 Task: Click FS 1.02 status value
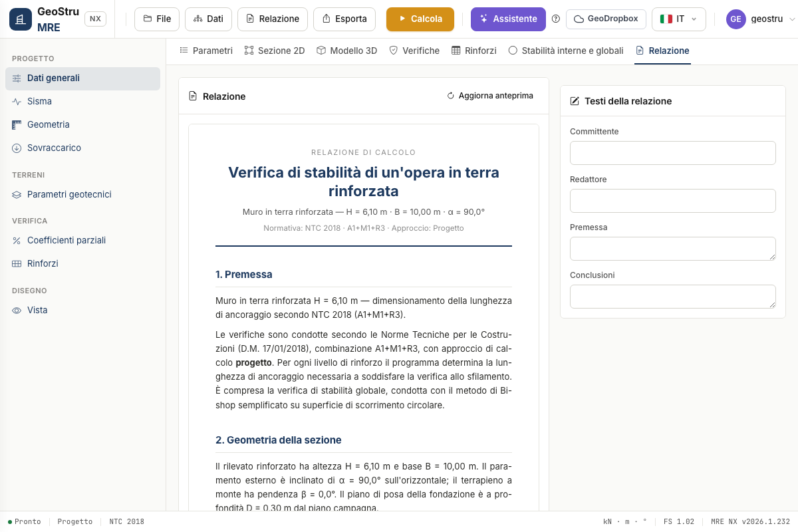[679, 522]
